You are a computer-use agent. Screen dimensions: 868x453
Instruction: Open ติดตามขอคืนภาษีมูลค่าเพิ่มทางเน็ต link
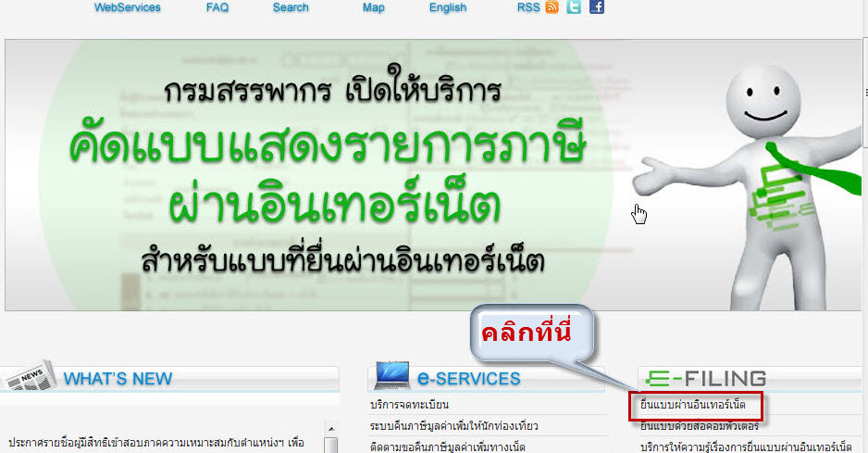click(447, 447)
